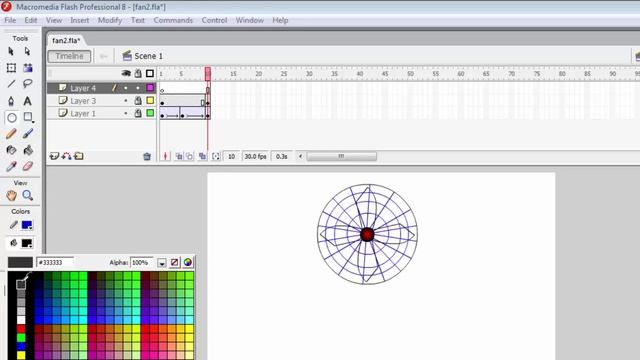640x360 pixels.
Task: Select the Brush tool
Action: click(27, 134)
